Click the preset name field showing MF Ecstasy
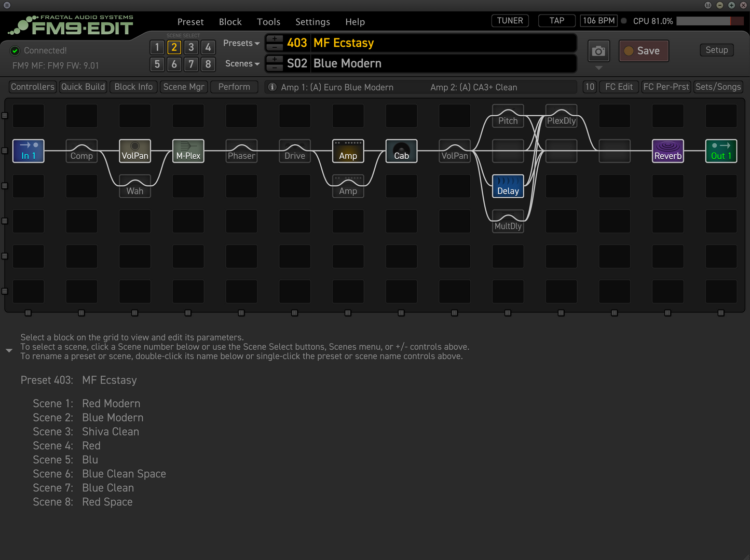The height and width of the screenshot is (560, 750). click(426, 43)
